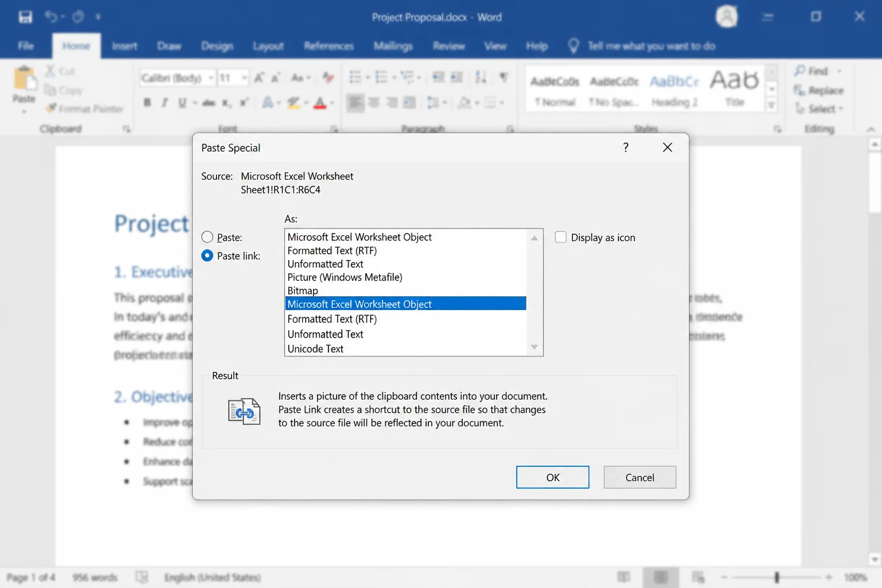
Task: Clear all formatting icon
Action: point(328,78)
